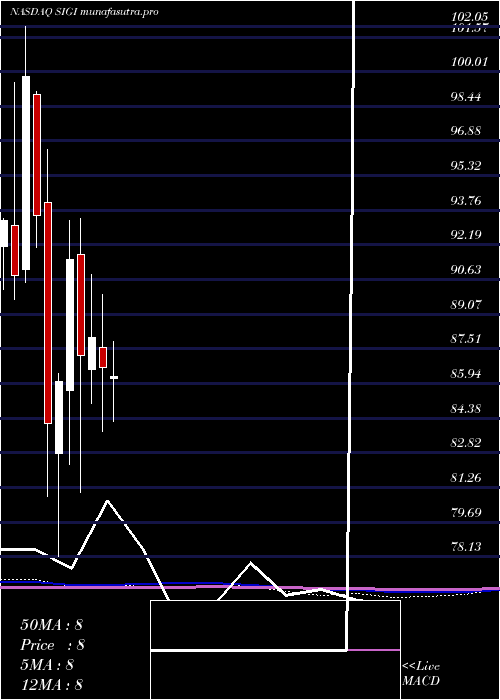Click the tallest white candlestick reaching near 100
The image size is (500, 700).
tap(26, 173)
